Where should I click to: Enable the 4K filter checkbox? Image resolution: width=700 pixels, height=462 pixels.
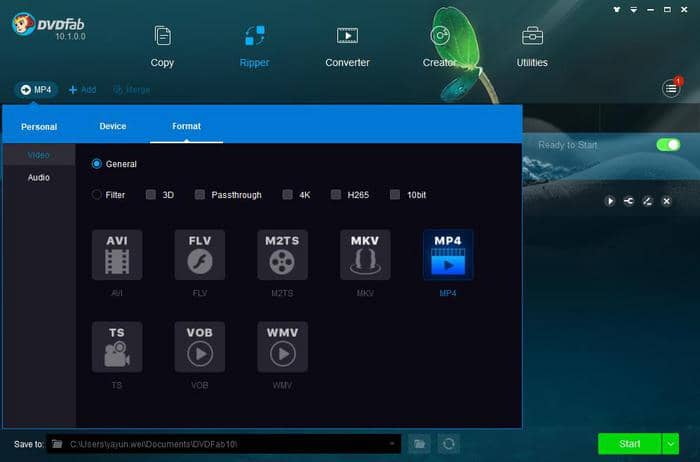pos(288,195)
